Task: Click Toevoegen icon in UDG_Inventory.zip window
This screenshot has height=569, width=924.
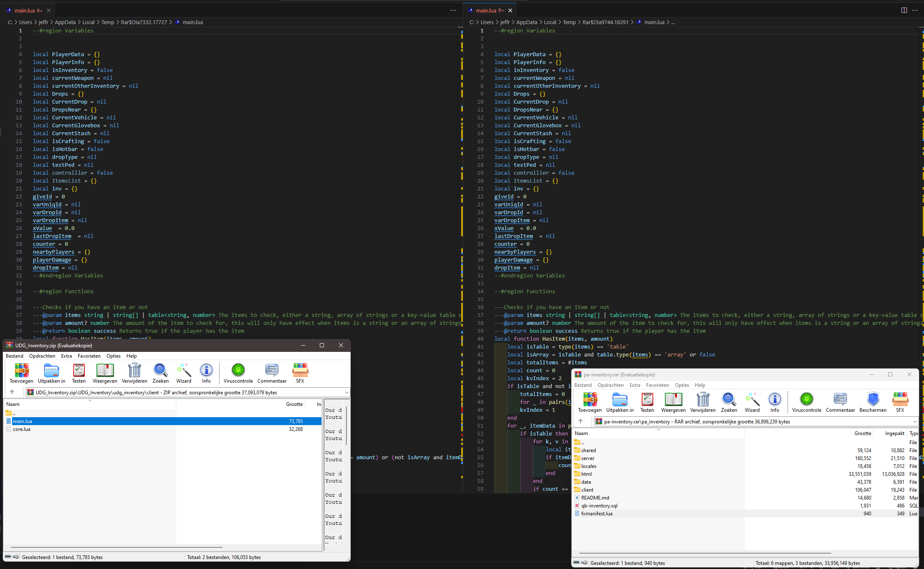Action: pos(22,370)
